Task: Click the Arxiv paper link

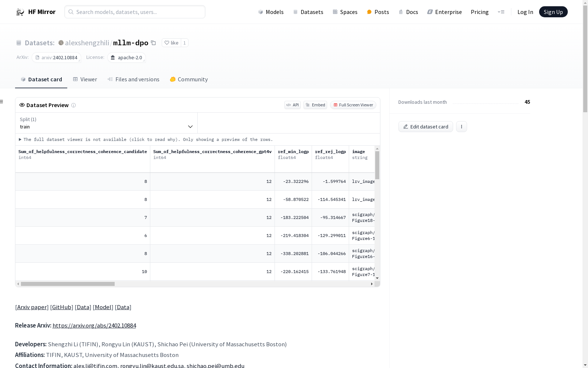Action: point(32,307)
